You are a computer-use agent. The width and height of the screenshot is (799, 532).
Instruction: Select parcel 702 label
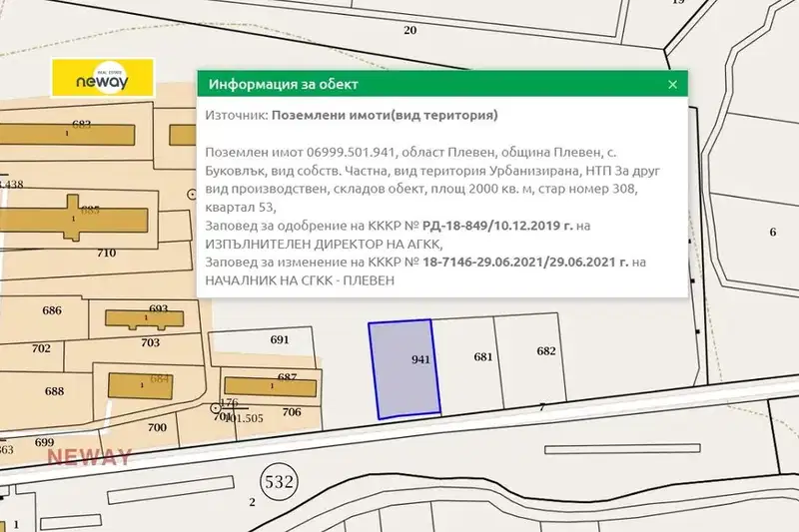coord(41,348)
